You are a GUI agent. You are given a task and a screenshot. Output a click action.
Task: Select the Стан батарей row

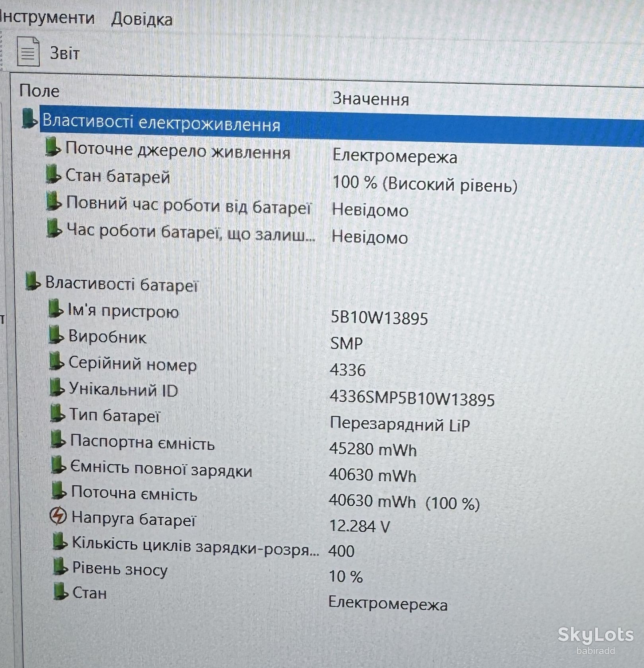coord(118,177)
